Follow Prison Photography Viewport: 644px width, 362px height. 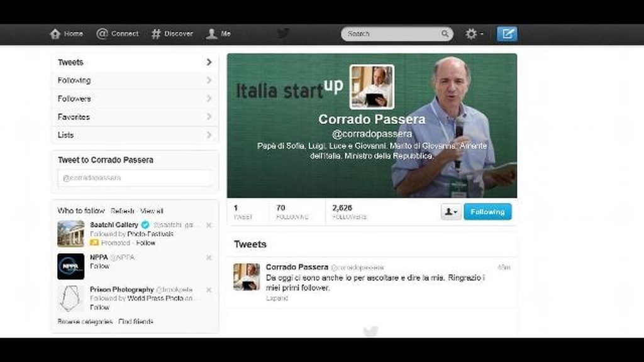coord(99,307)
